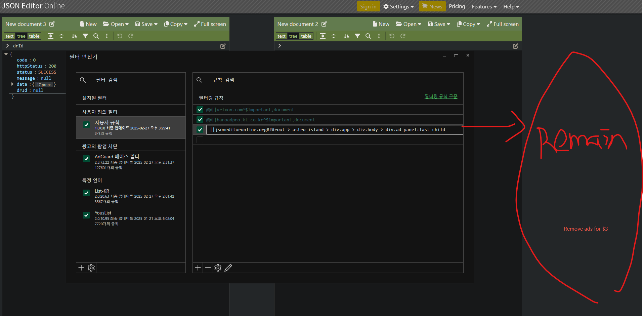
Task: Disable the jsoneditoronline.org rule checkbox
Action: pos(200,130)
